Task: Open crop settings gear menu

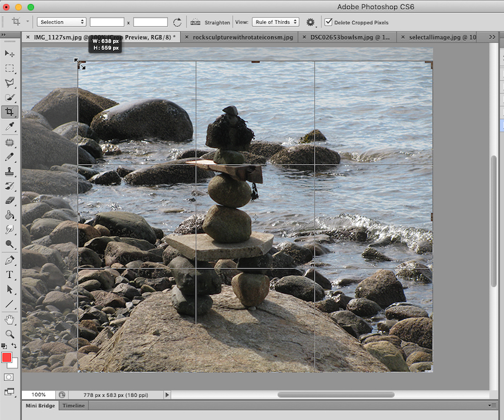Action: click(310, 22)
